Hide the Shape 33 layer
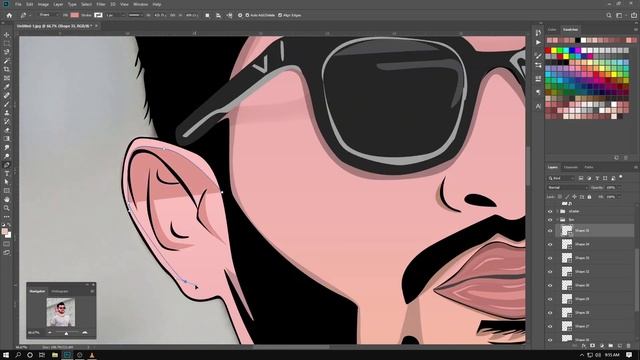 pos(550,258)
